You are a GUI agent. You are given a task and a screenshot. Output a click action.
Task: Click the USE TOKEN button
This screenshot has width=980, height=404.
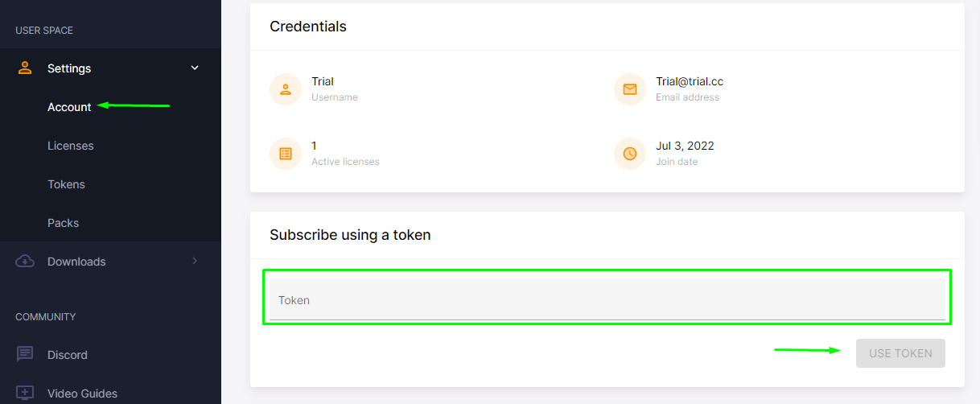pyautogui.click(x=900, y=353)
